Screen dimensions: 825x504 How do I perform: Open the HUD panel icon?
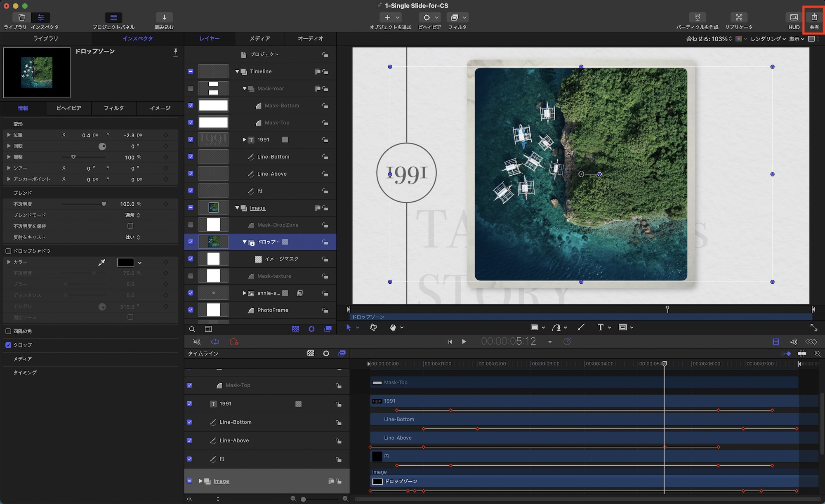pos(794,17)
